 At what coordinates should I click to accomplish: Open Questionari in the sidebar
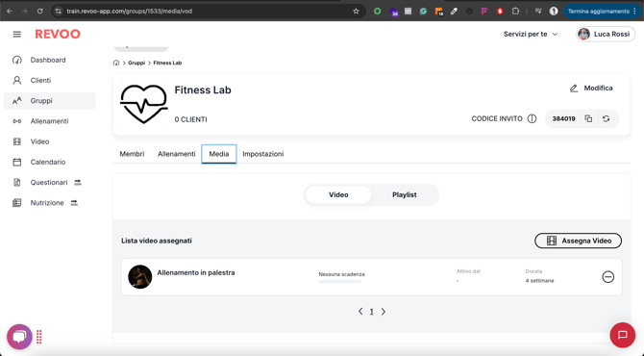click(49, 183)
